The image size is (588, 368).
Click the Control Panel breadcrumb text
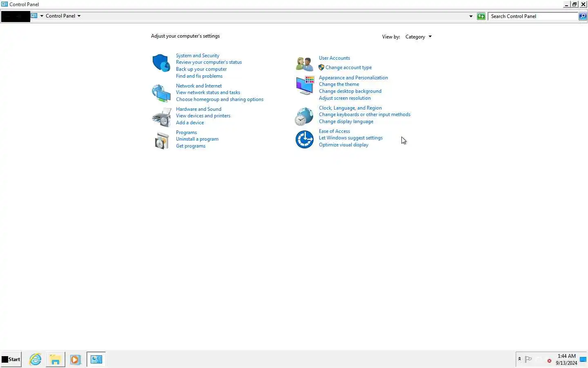(60, 16)
